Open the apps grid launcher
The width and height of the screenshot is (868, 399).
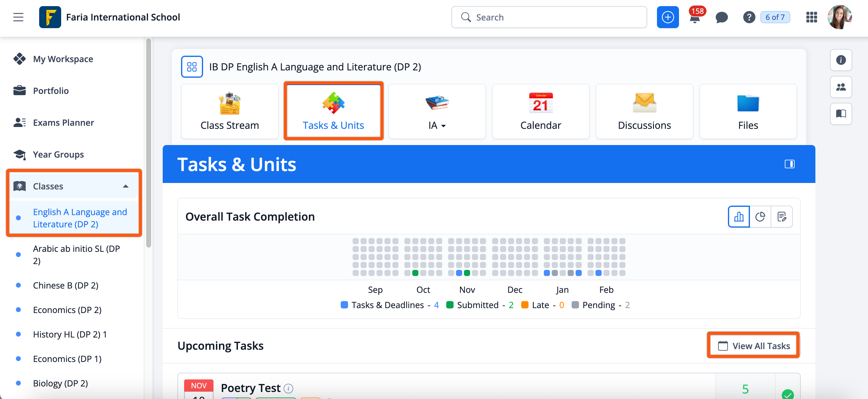[811, 17]
